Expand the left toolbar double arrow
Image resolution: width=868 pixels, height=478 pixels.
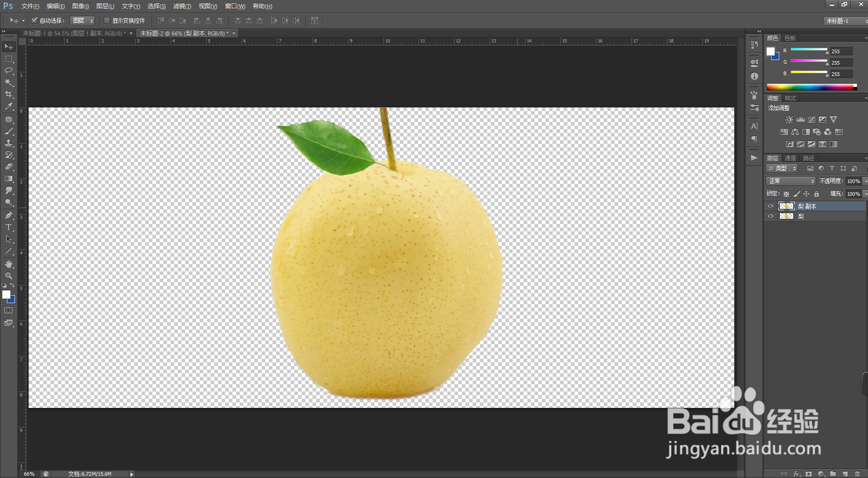(4, 31)
